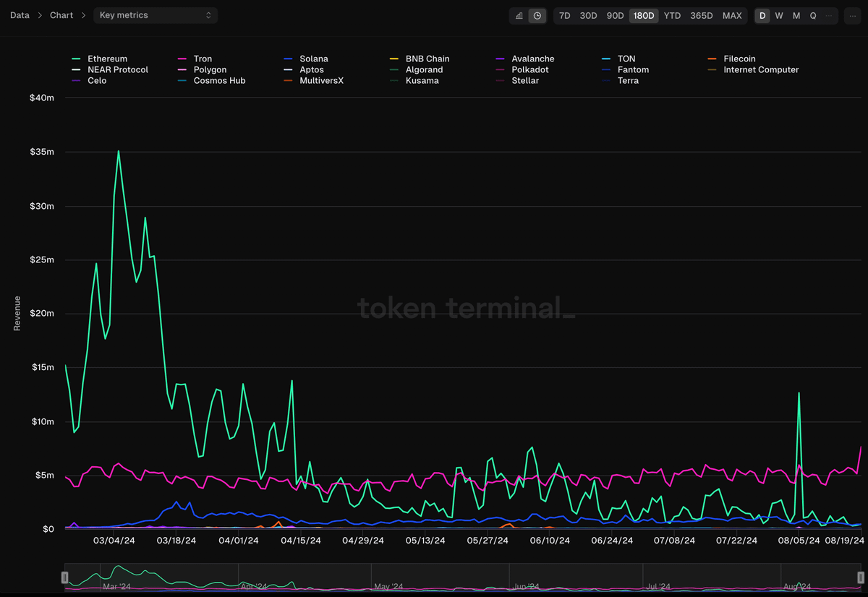Toggle Tron series in legend
Image resolution: width=868 pixels, height=597 pixels.
[195, 59]
